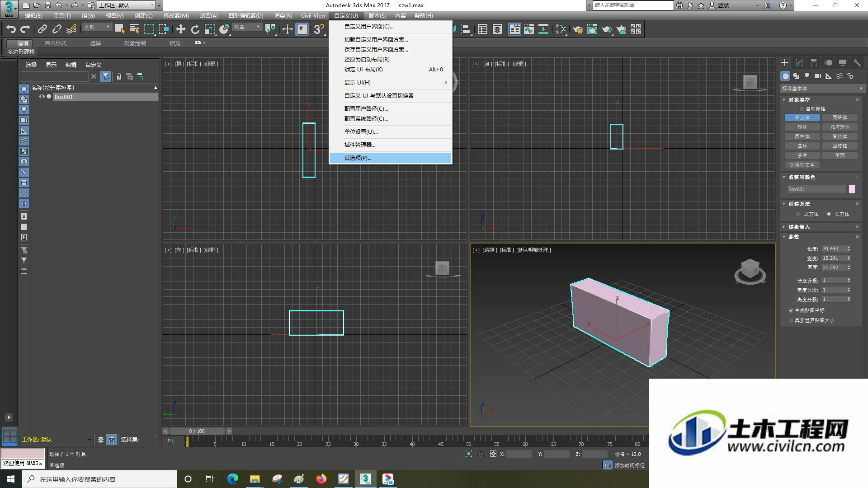Choose 插件管理器... menu entry

coord(391,145)
